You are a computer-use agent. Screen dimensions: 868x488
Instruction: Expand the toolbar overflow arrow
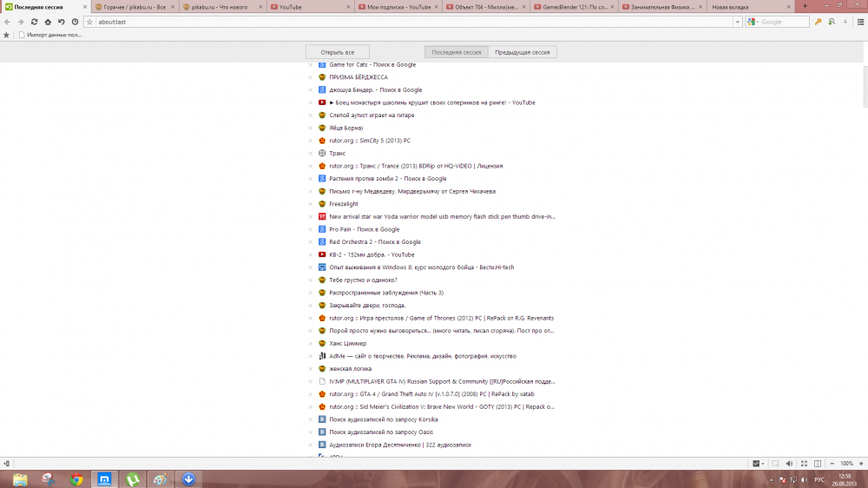(845, 22)
